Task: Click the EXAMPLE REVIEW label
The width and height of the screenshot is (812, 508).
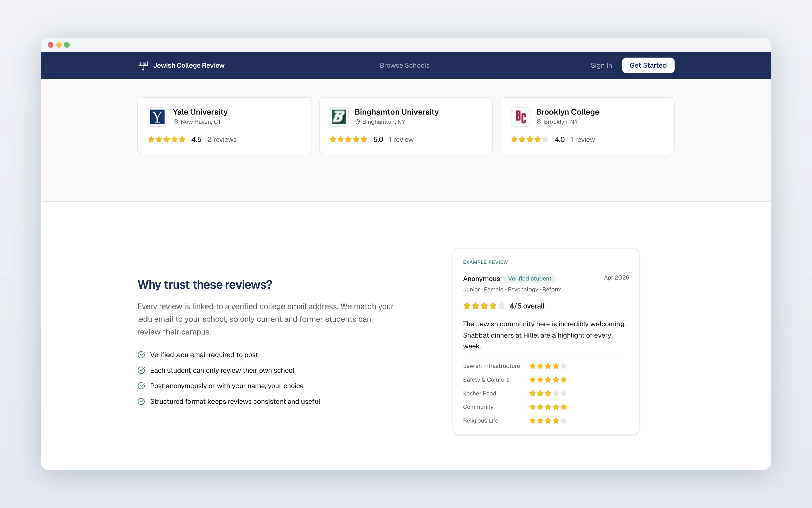Action: click(485, 262)
